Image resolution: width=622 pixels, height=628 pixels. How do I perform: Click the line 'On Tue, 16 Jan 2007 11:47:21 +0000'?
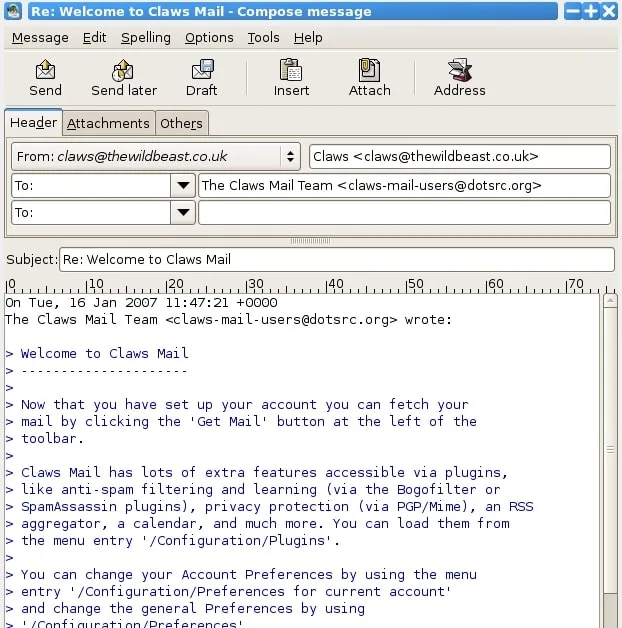(x=141, y=303)
